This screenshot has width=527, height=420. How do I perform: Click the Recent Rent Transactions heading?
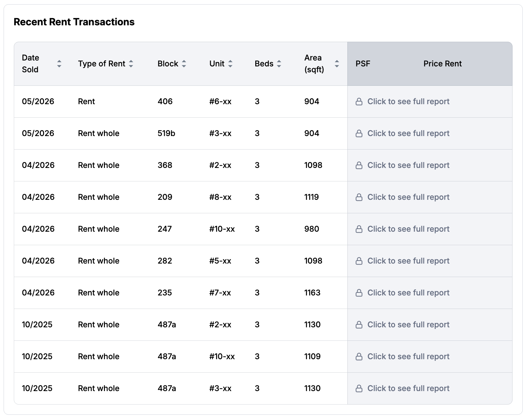[x=74, y=22]
